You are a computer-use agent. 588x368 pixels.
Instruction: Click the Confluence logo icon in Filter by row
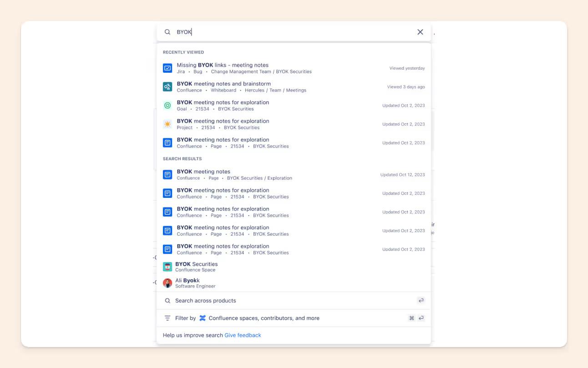pyautogui.click(x=203, y=318)
